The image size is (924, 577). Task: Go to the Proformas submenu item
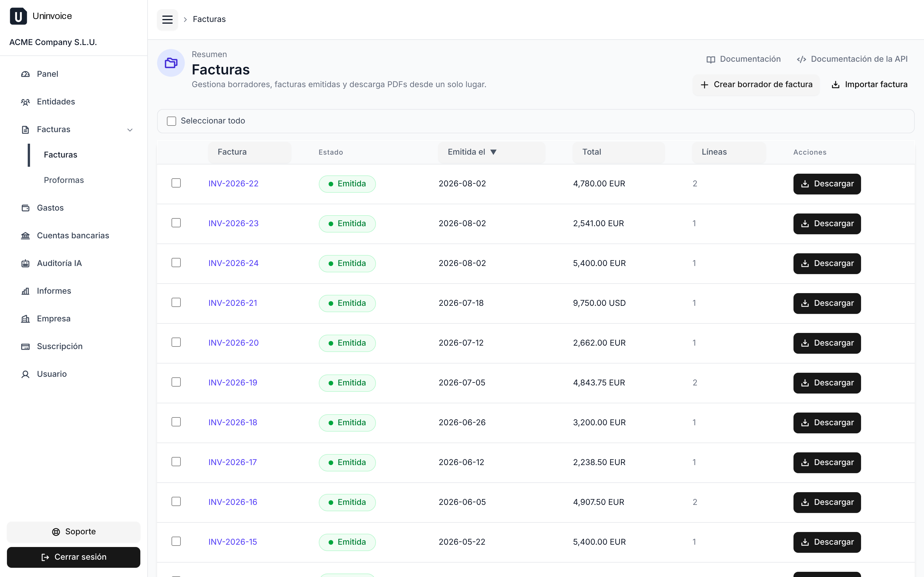(64, 180)
